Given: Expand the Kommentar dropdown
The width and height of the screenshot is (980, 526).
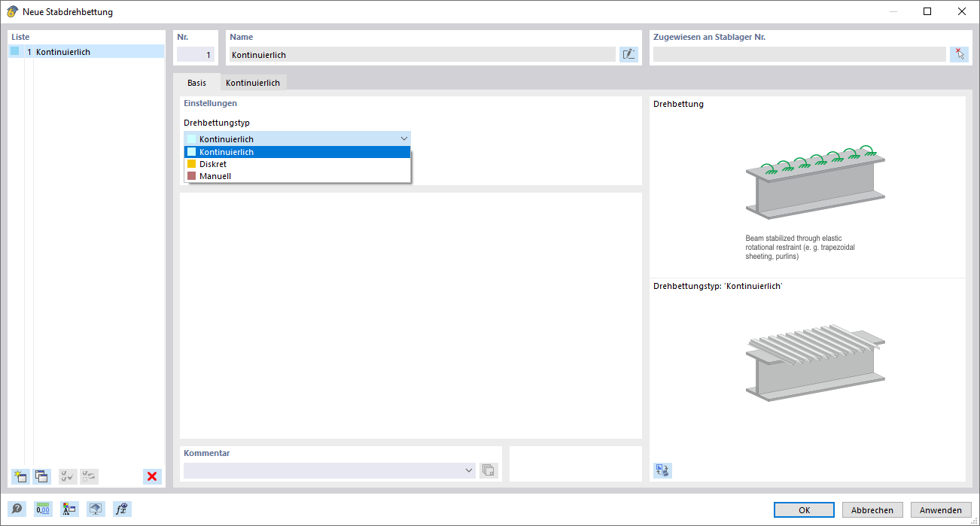Looking at the screenshot, I should pos(469,470).
